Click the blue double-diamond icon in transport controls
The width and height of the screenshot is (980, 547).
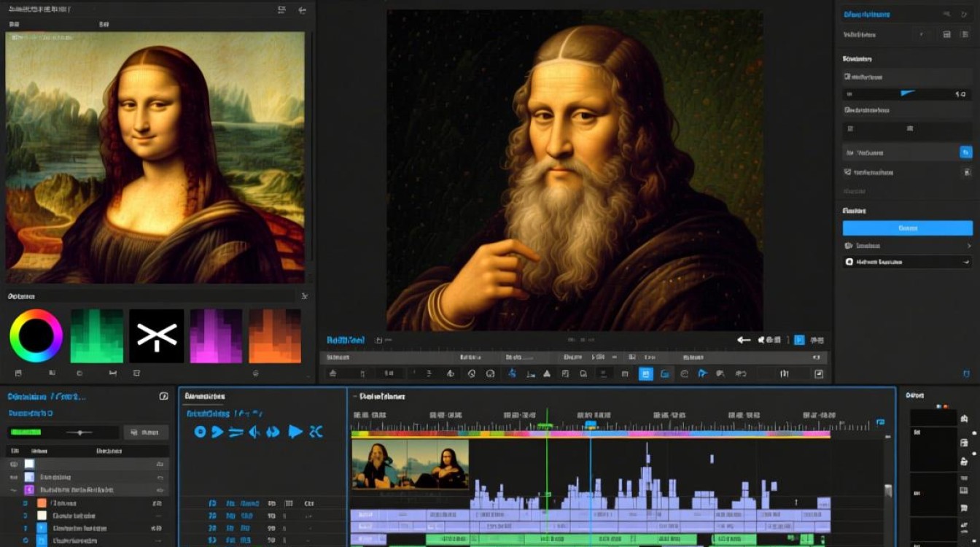[273, 432]
